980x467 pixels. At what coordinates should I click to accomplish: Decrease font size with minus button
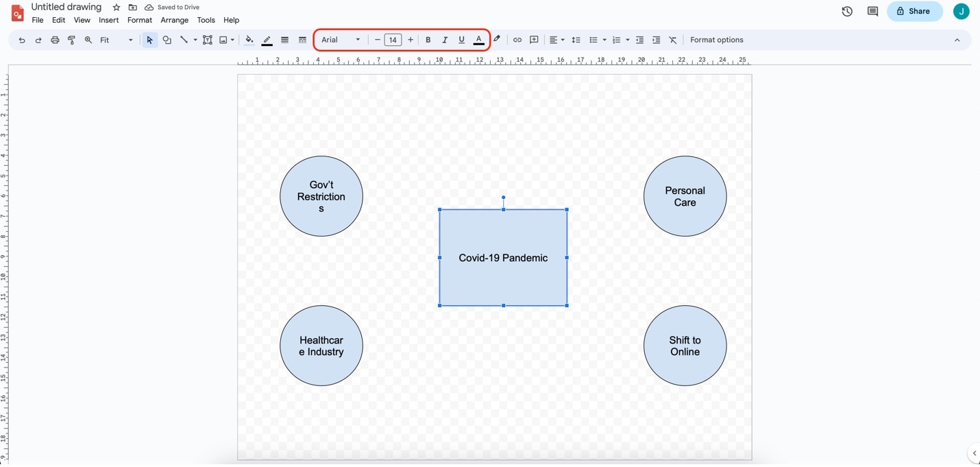coord(378,40)
